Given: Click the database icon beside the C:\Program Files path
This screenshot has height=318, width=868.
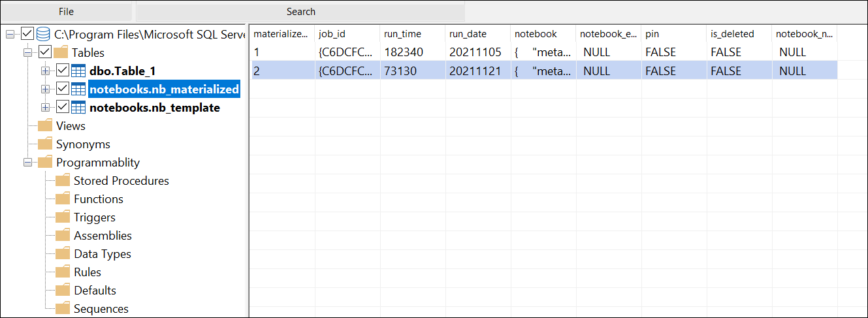Looking at the screenshot, I should (43, 34).
